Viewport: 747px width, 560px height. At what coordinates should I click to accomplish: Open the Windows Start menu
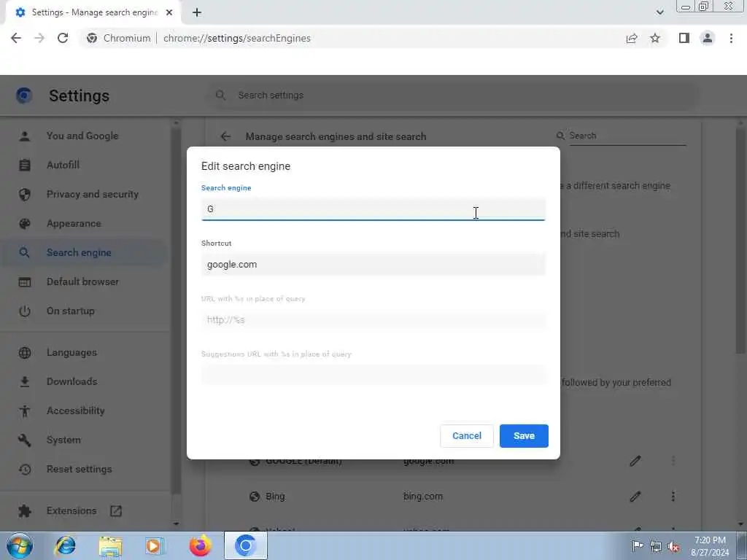coord(20,545)
